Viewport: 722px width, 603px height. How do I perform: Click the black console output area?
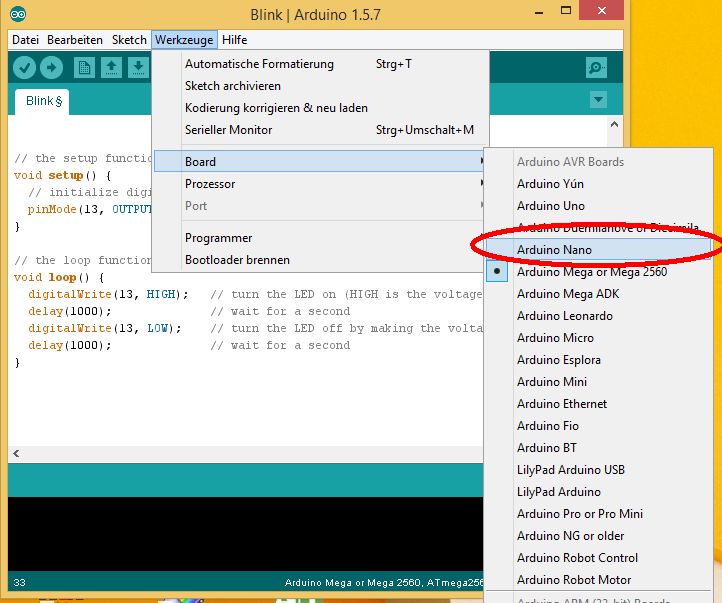245,534
